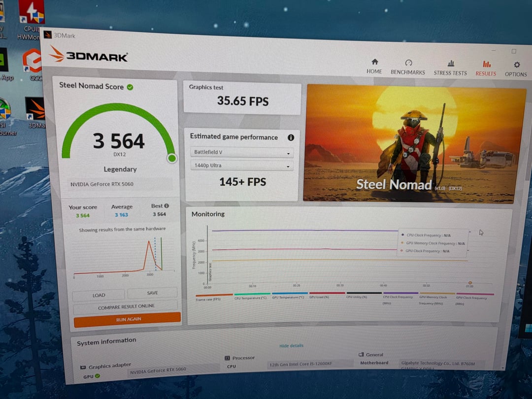
Task: Open the Stress Tests section
Action: pos(450,68)
